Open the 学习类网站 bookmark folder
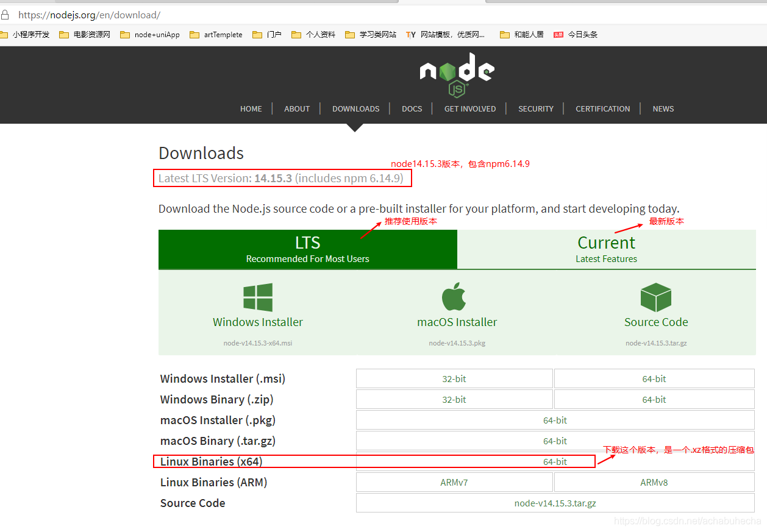The height and width of the screenshot is (532, 767). pyautogui.click(x=371, y=35)
